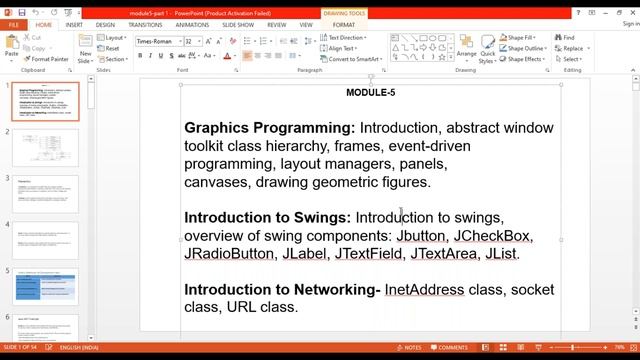
Task: Switch to the TRANSITIONS tab
Action: click(145, 25)
